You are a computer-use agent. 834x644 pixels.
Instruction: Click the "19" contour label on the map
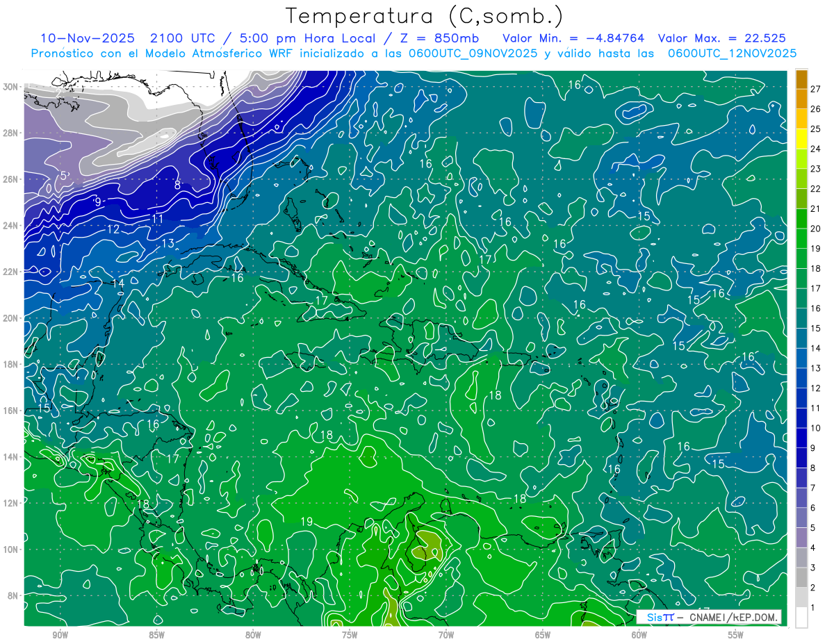[x=306, y=521]
